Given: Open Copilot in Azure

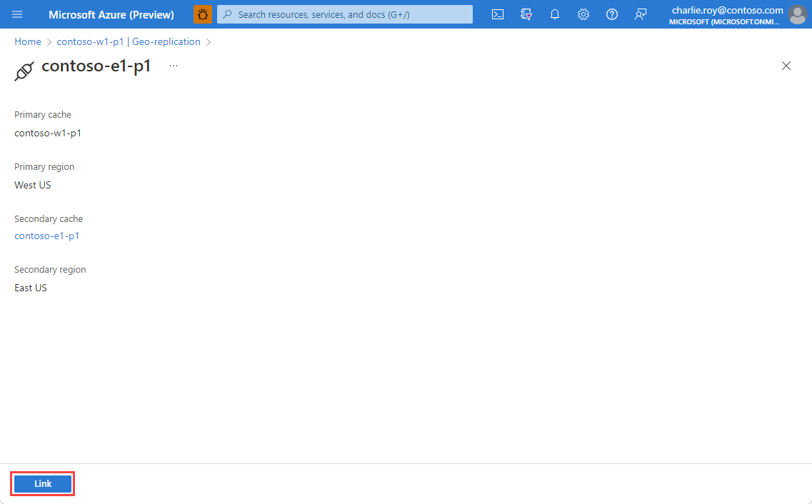Looking at the screenshot, I should (x=202, y=14).
